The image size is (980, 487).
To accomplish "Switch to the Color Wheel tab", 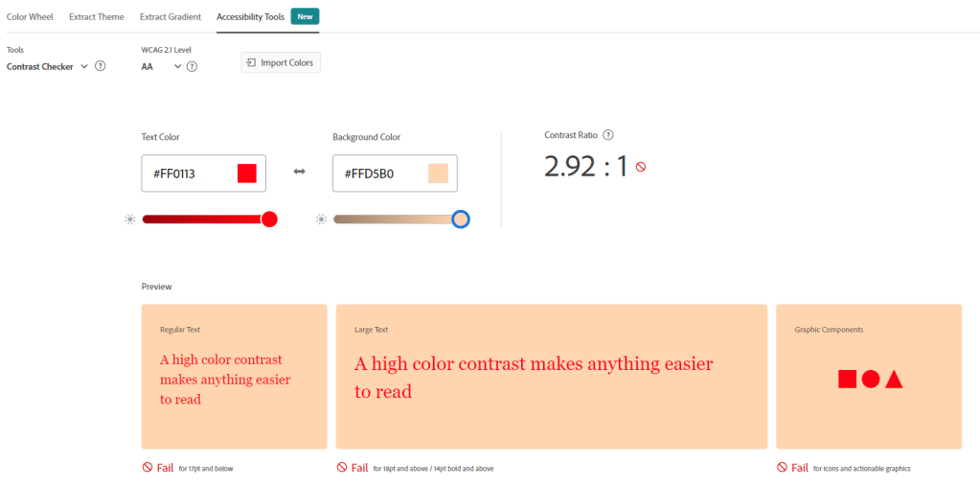I will (30, 17).
